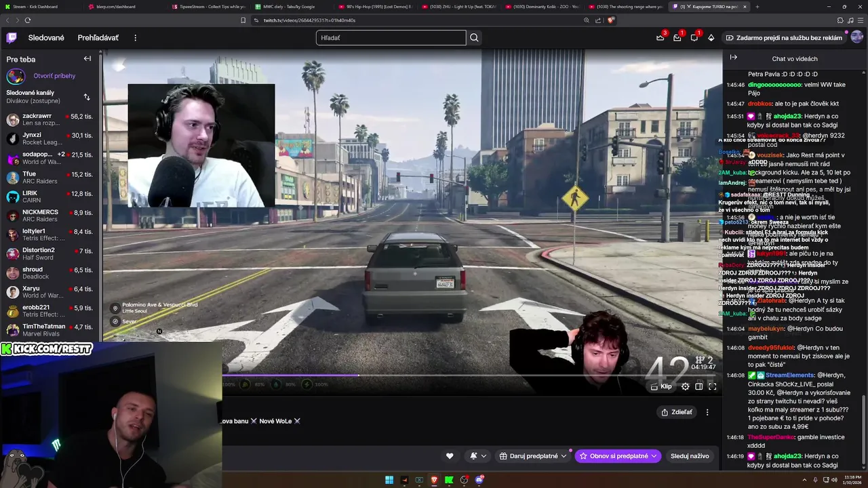Toggle theatre mode in player

coord(698,386)
